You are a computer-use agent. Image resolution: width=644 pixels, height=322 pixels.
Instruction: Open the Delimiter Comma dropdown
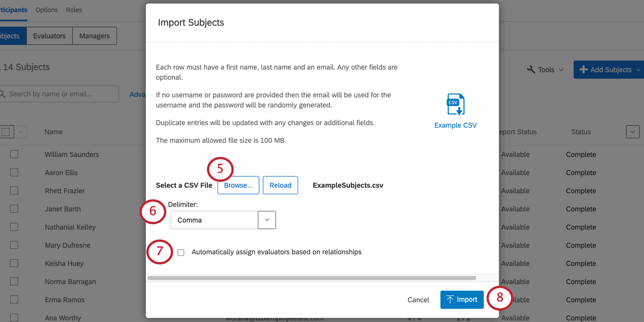(x=267, y=220)
